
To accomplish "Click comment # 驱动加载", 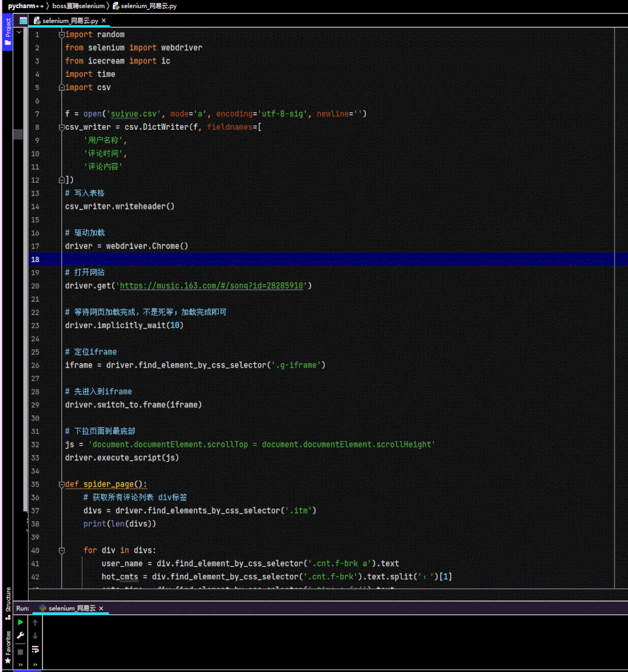I will click(85, 233).
